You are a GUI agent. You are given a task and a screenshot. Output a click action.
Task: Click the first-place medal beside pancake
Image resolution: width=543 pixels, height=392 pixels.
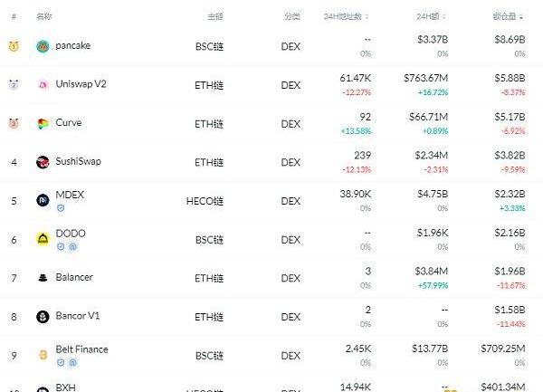[x=14, y=46]
